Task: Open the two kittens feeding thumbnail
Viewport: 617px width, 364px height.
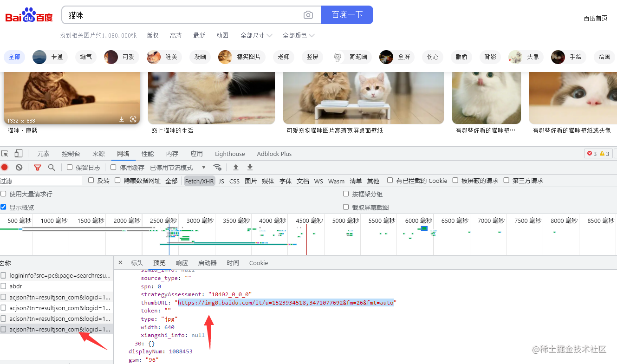Action: click(x=364, y=98)
